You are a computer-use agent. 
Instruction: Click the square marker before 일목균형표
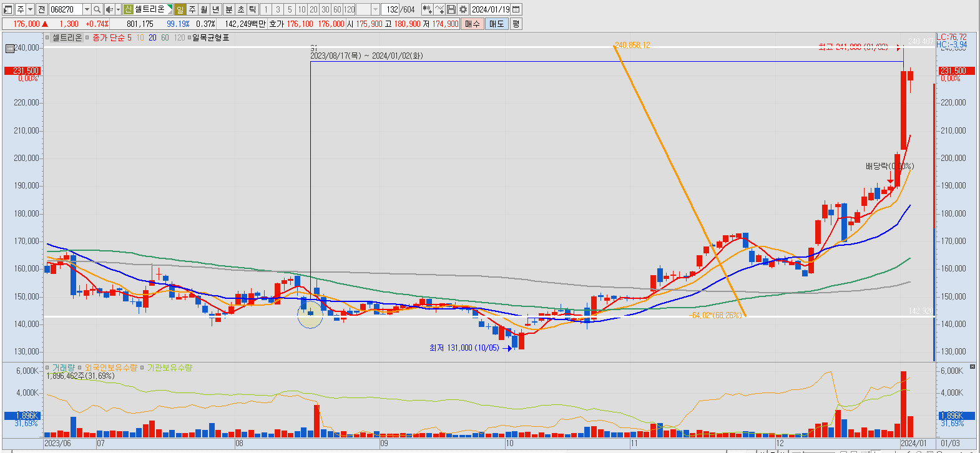coord(190,38)
